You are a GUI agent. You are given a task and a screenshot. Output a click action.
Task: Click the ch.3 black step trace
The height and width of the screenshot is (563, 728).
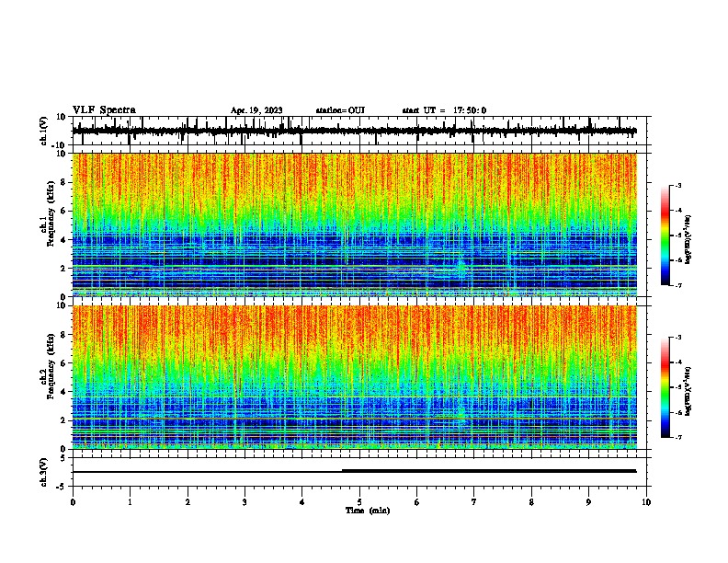pos(354,471)
